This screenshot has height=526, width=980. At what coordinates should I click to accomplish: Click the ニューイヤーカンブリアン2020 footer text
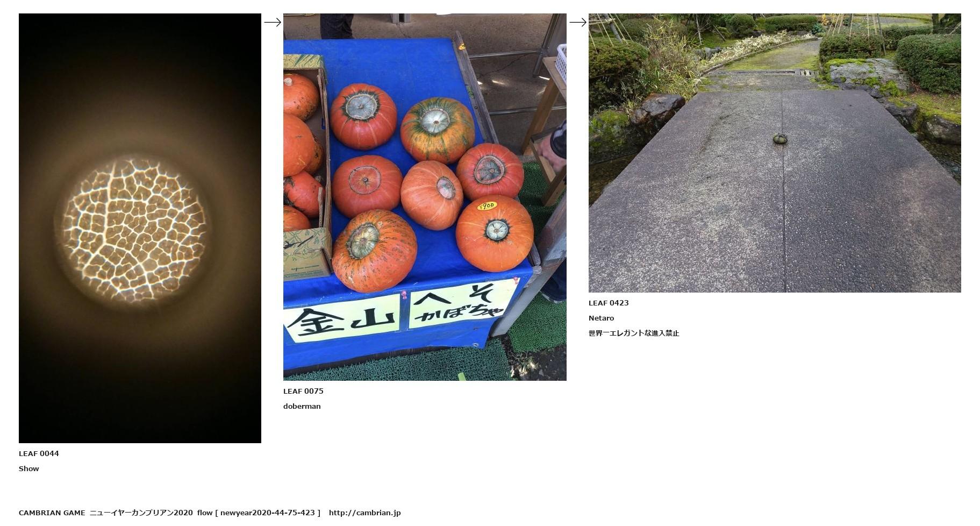pos(141,513)
